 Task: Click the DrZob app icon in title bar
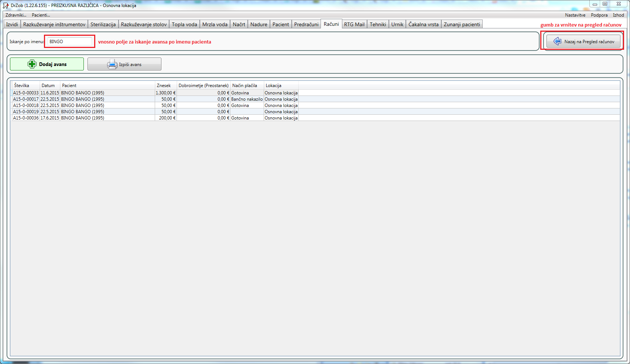point(6,6)
